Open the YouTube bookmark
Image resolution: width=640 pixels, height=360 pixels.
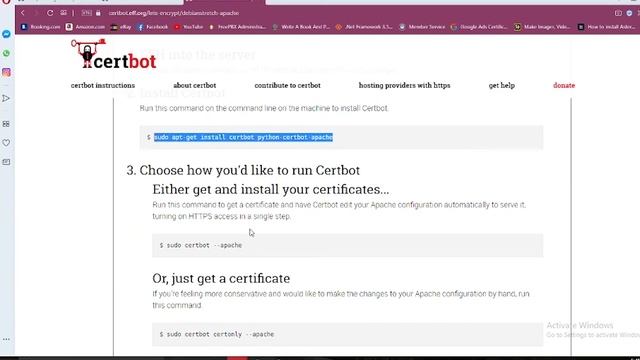pos(189,27)
